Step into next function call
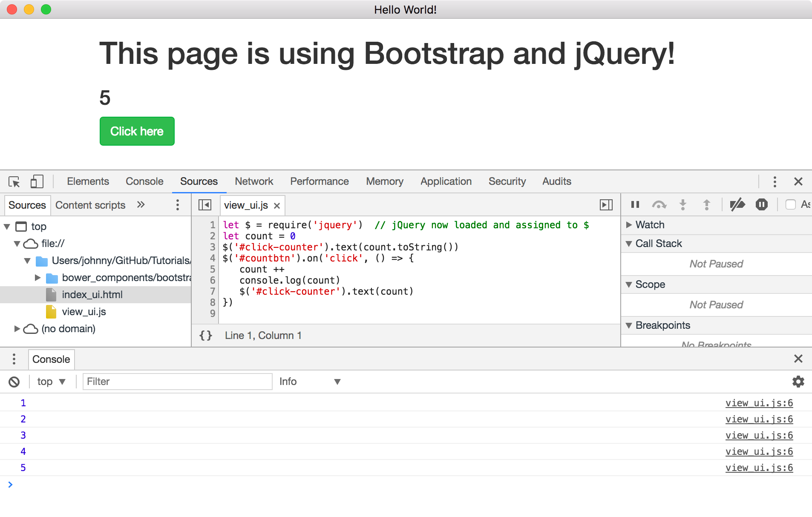 (683, 205)
